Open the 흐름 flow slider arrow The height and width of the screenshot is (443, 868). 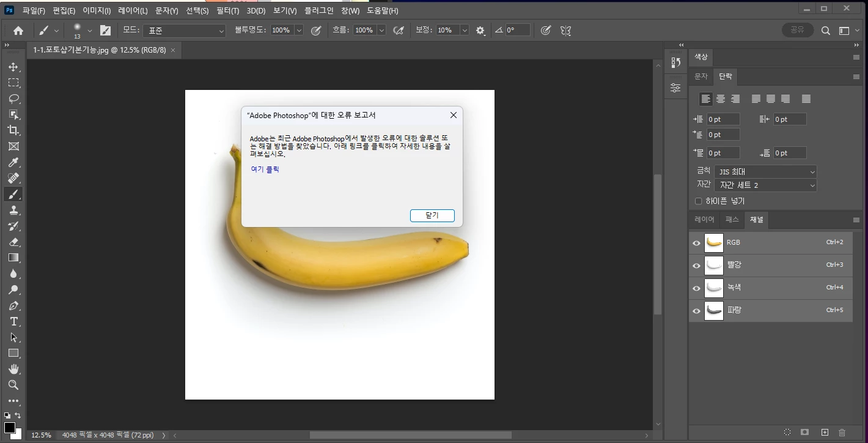click(381, 30)
